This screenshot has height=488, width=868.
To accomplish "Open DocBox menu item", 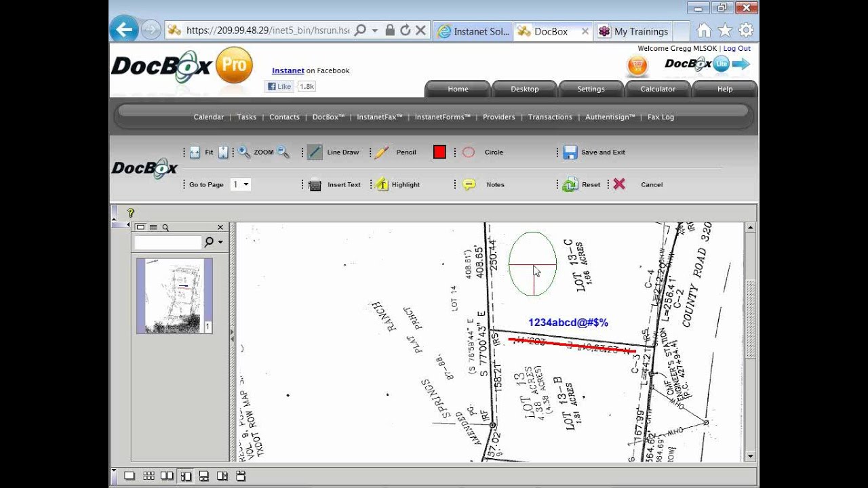I will (x=329, y=117).
